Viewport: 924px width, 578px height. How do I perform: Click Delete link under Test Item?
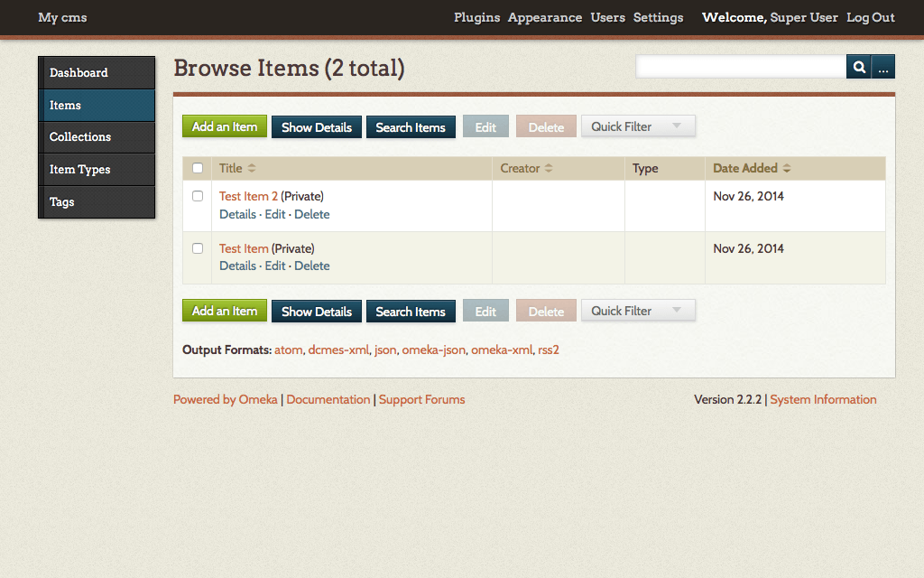point(312,266)
